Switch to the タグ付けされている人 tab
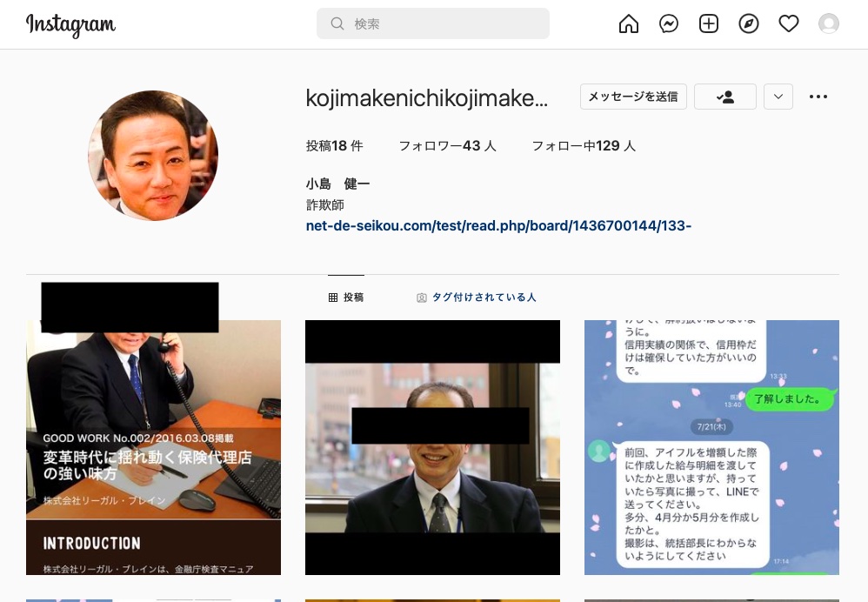 click(x=476, y=298)
